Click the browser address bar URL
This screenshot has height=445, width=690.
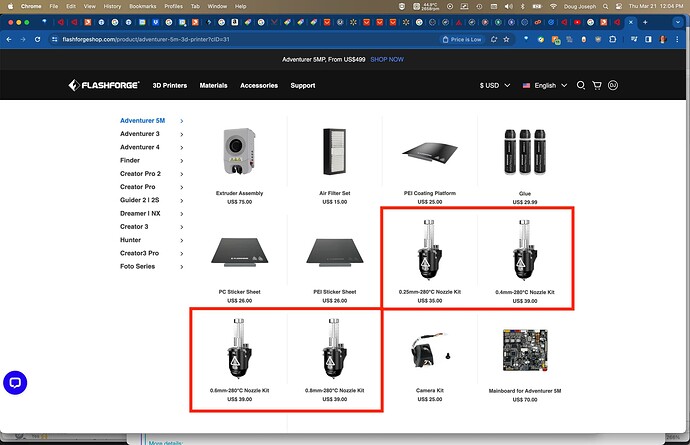click(x=150, y=40)
